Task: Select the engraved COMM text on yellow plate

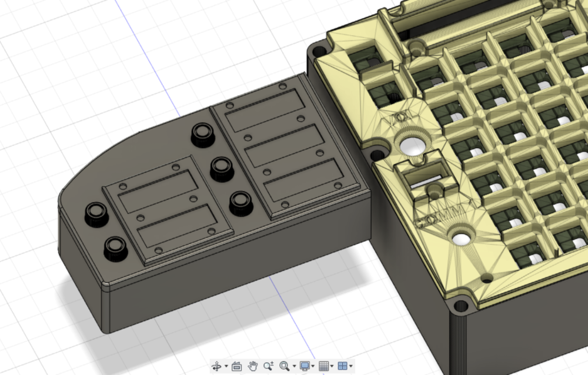Action: tap(440, 217)
